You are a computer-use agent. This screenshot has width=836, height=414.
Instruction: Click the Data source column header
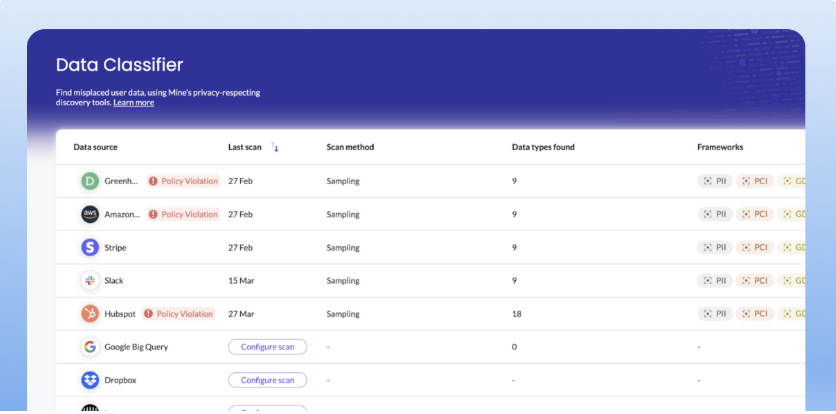95,147
